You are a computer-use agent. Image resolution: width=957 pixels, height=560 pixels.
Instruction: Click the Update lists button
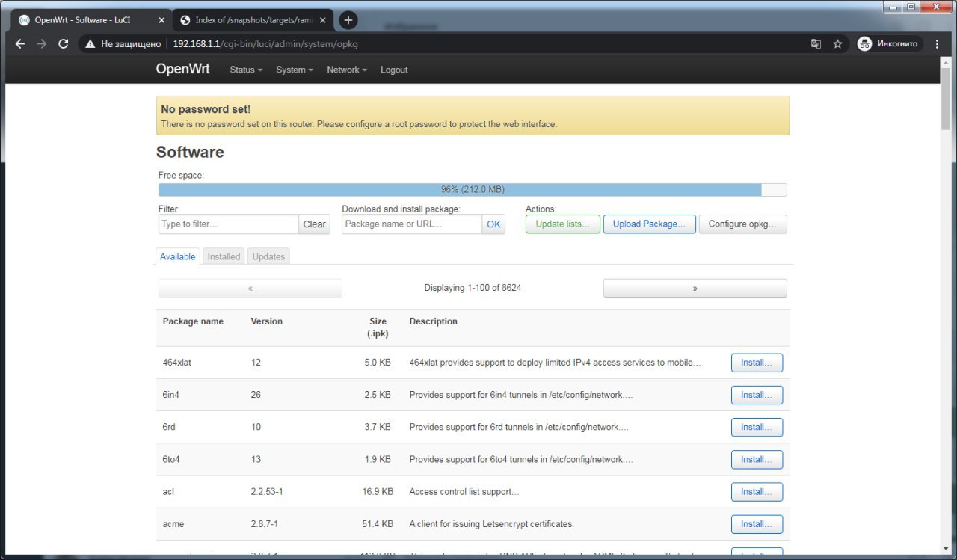pyautogui.click(x=563, y=224)
